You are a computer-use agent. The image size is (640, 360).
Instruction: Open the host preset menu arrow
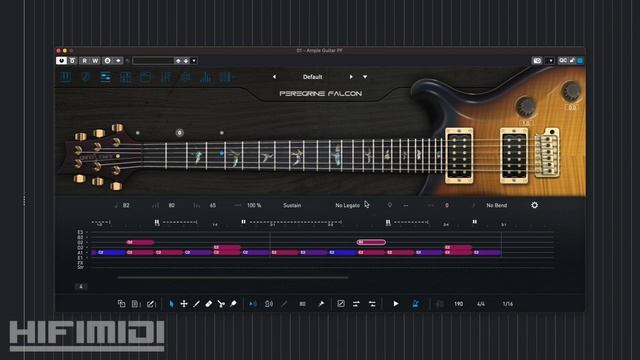(194, 60)
